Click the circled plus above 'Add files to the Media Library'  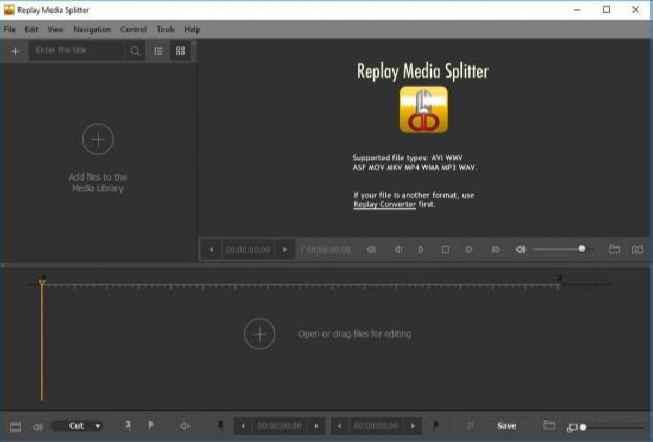(97, 139)
